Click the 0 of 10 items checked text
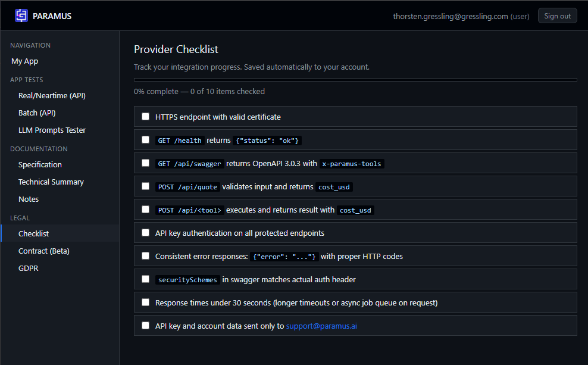 click(x=227, y=92)
